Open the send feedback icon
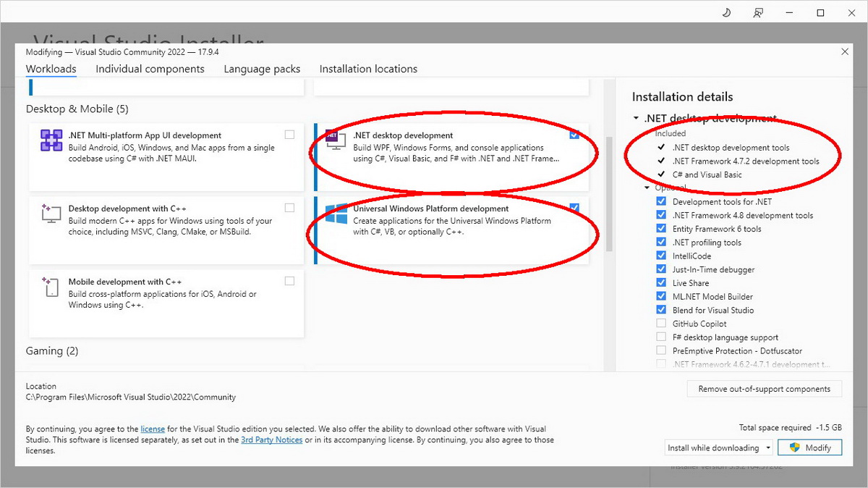The height and width of the screenshot is (488, 868). [757, 12]
